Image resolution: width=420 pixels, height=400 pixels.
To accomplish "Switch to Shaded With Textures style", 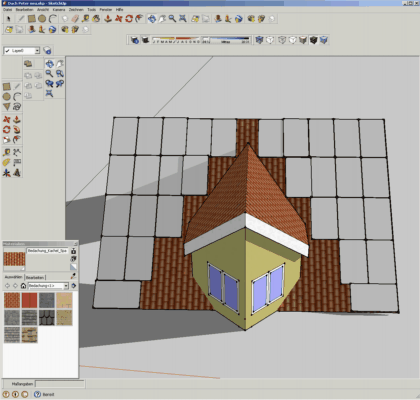I will [x=314, y=40].
